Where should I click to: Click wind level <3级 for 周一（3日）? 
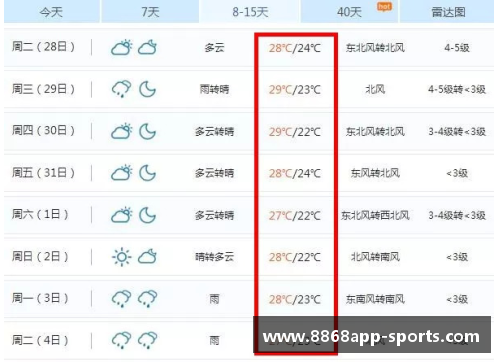(457, 299)
